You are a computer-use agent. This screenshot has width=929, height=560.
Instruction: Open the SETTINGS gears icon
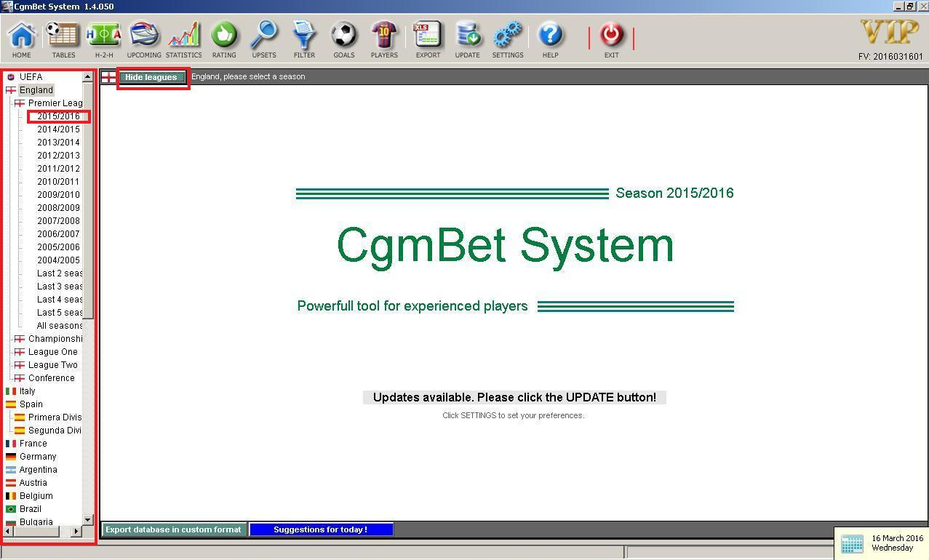pos(508,39)
